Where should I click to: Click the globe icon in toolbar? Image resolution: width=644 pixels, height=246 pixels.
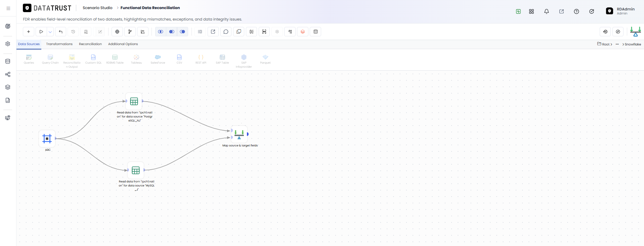pyautogui.click(x=117, y=32)
